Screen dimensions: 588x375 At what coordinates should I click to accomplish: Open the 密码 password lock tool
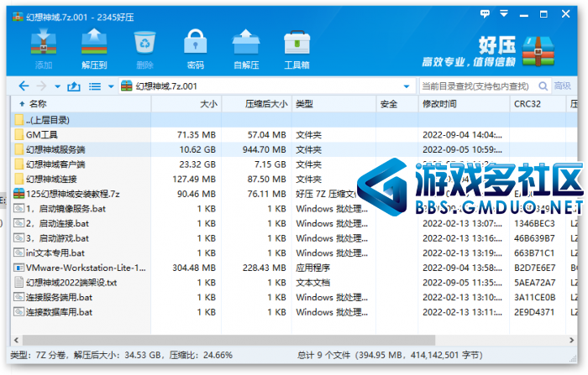click(196, 49)
